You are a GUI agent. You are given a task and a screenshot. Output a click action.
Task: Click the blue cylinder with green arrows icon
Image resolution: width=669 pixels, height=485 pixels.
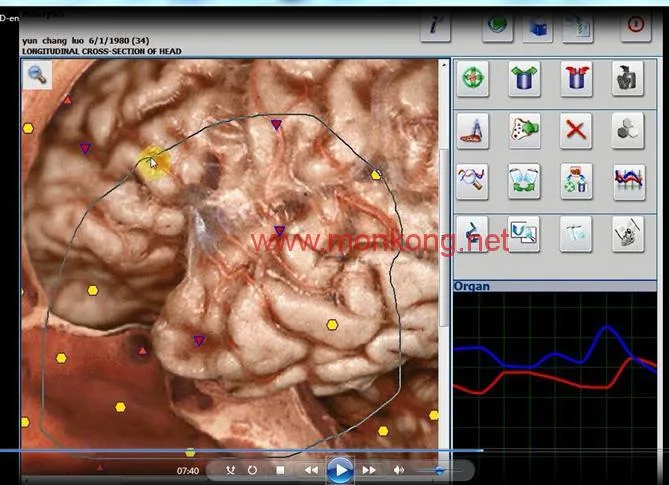[x=524, y=78]
